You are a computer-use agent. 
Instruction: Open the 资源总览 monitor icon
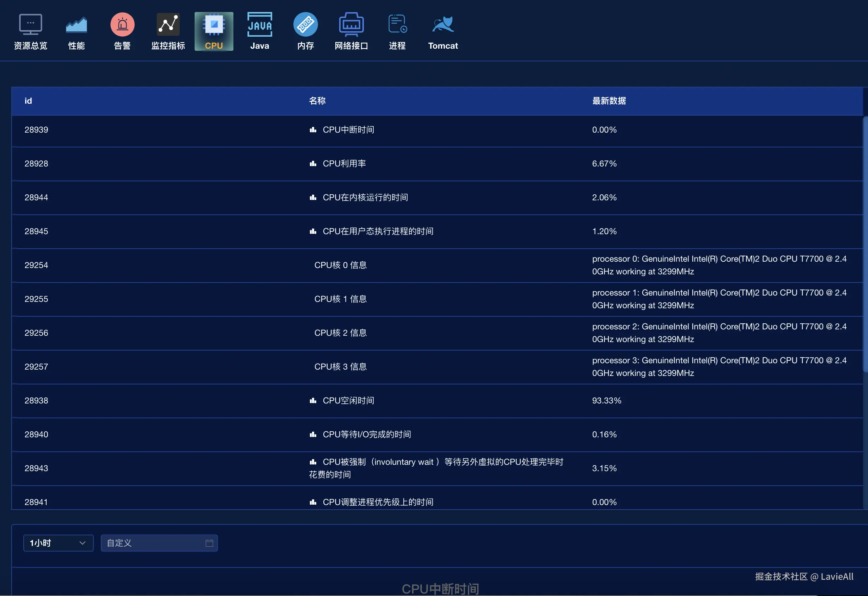coord(30,25)
